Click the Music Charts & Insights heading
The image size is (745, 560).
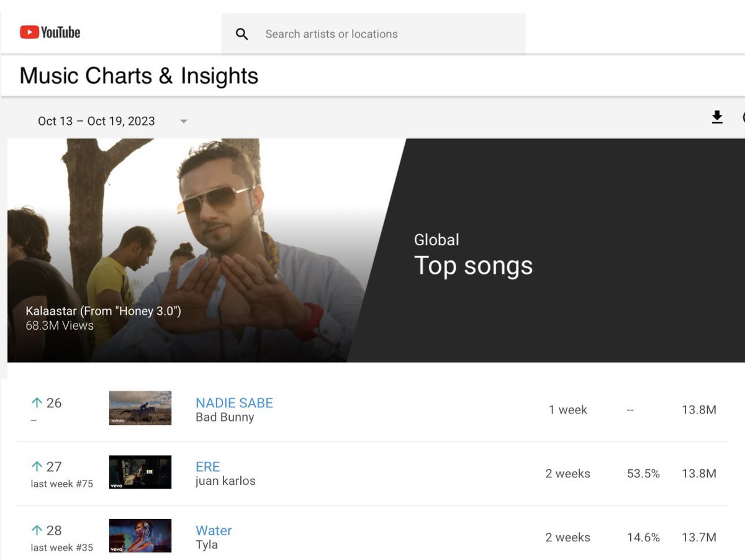[x=139, y=76]
